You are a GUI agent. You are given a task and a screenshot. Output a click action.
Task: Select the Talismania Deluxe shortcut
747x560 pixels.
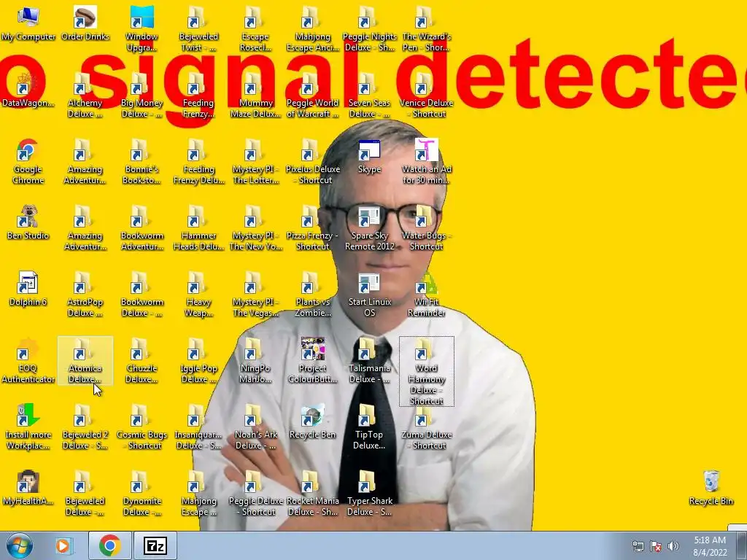pyautogui.click(x=369, y=360)
